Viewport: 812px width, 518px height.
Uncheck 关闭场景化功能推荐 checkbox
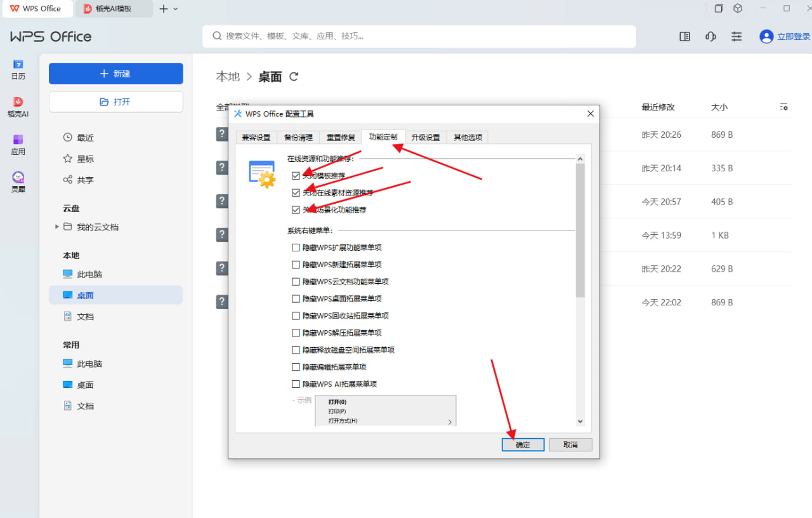click(x=296, y=210)
